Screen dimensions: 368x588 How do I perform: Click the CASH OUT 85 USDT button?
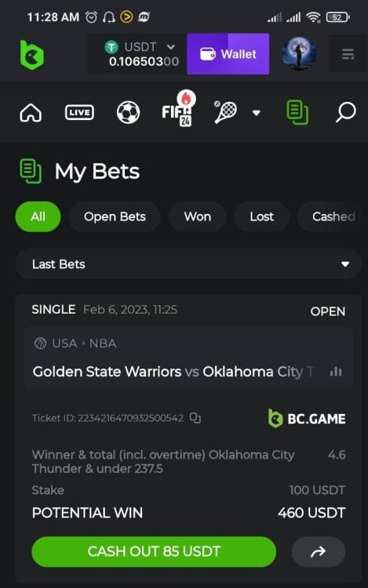click(154, 551)
